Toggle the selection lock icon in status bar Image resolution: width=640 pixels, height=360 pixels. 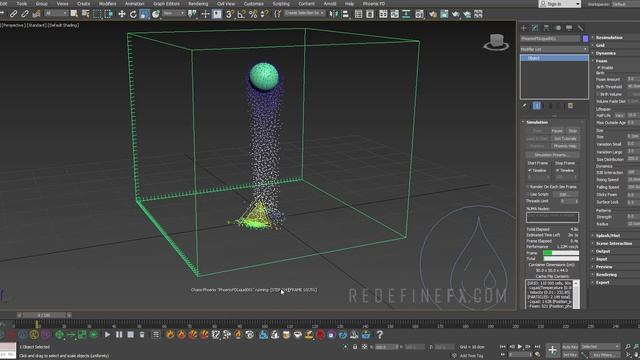[355, 347]
